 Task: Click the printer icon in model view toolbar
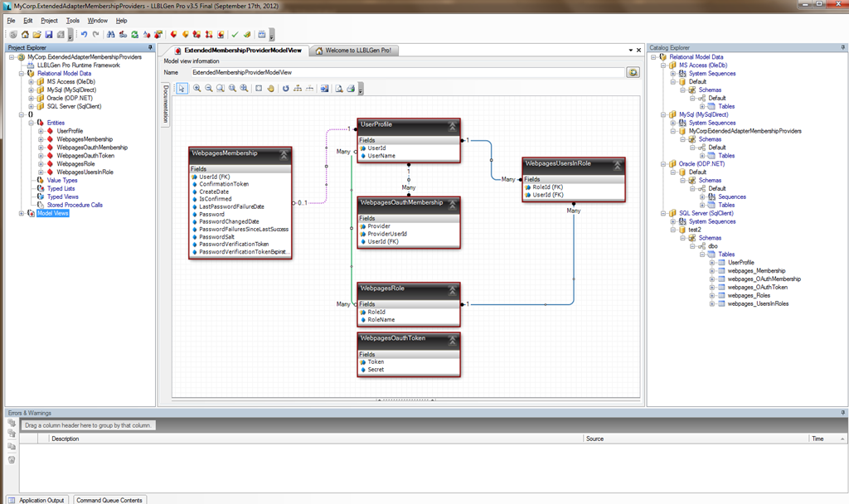coord(351,88)
